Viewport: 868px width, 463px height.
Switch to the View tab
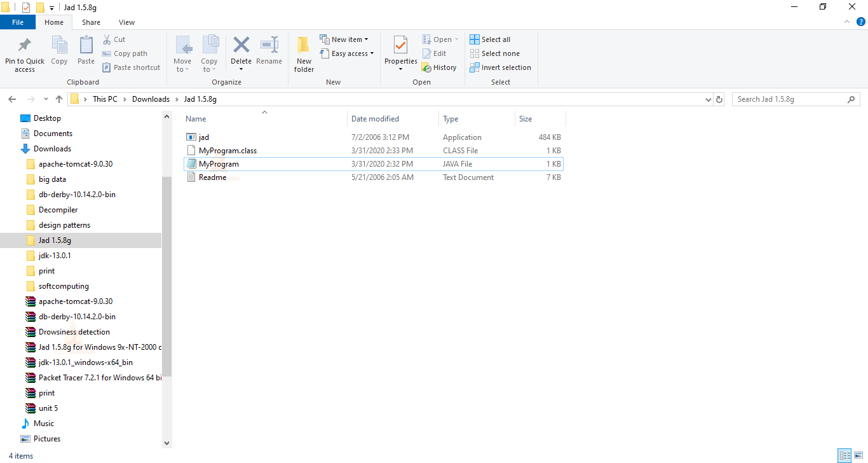pyautogui.click(x=126, y=22)
